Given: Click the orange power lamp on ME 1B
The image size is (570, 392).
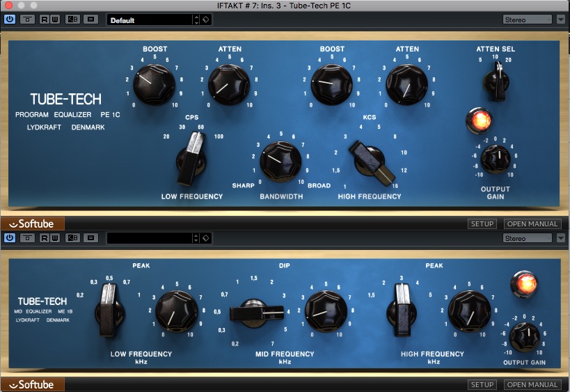Looking at the screenshot, I should tap(524, 283).
